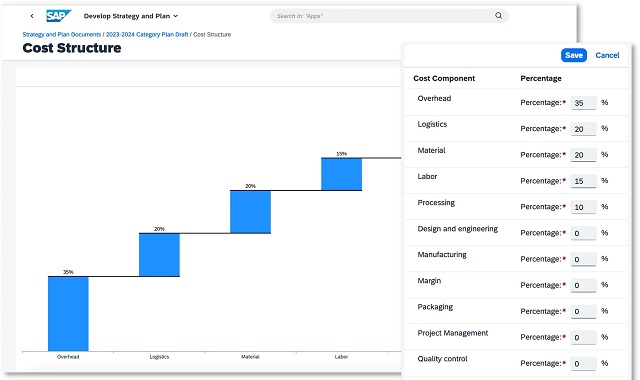Select the Material percentage input
This screenshot has height=380, width=640.
coord(583,155)
